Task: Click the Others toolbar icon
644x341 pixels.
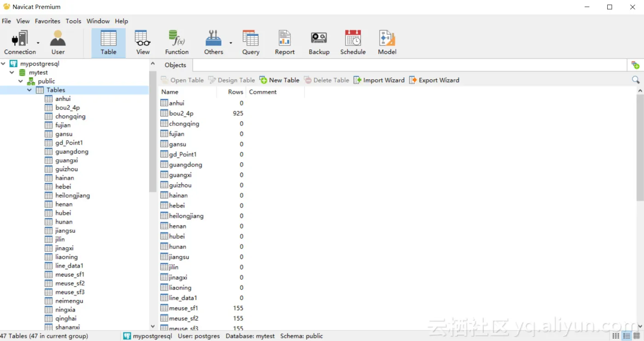Action: (x=213, y=43)
